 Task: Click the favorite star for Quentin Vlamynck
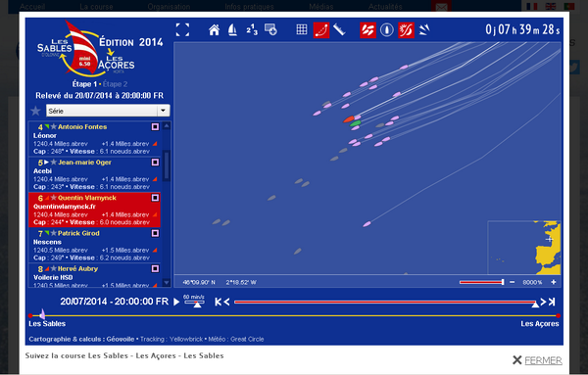point(54,198)
